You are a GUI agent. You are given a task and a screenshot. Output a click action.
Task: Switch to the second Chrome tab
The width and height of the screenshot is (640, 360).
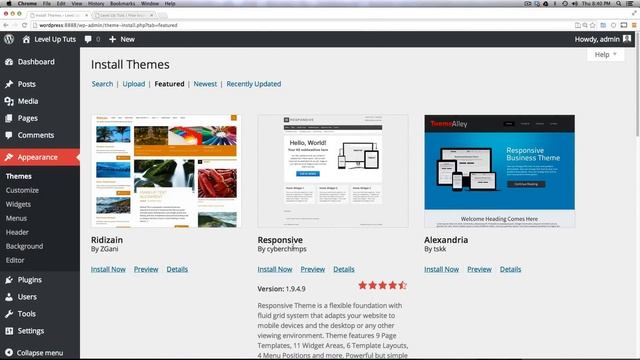[124, 15]
